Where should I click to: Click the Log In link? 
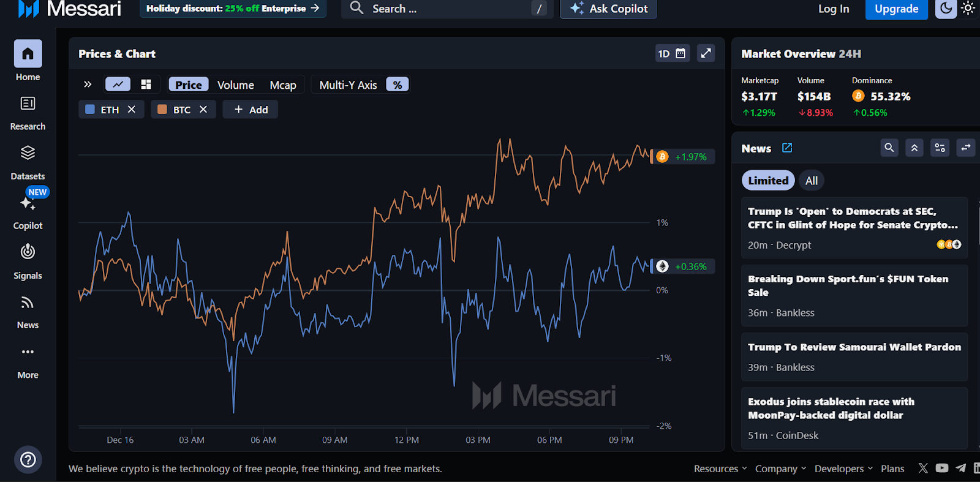[834, 9]
